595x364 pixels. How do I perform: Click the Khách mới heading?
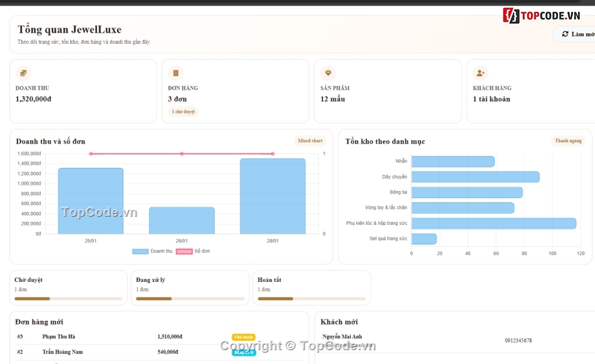pos(339,322)
